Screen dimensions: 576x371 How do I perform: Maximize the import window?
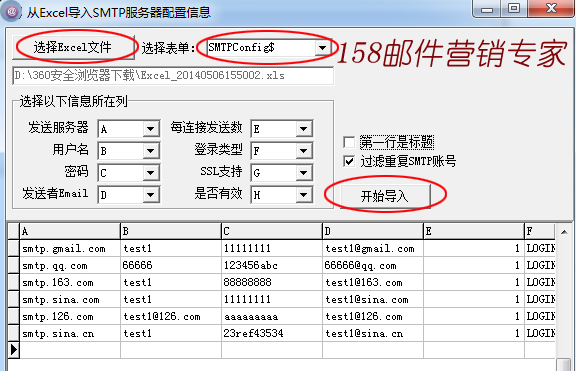pos(514,9)
